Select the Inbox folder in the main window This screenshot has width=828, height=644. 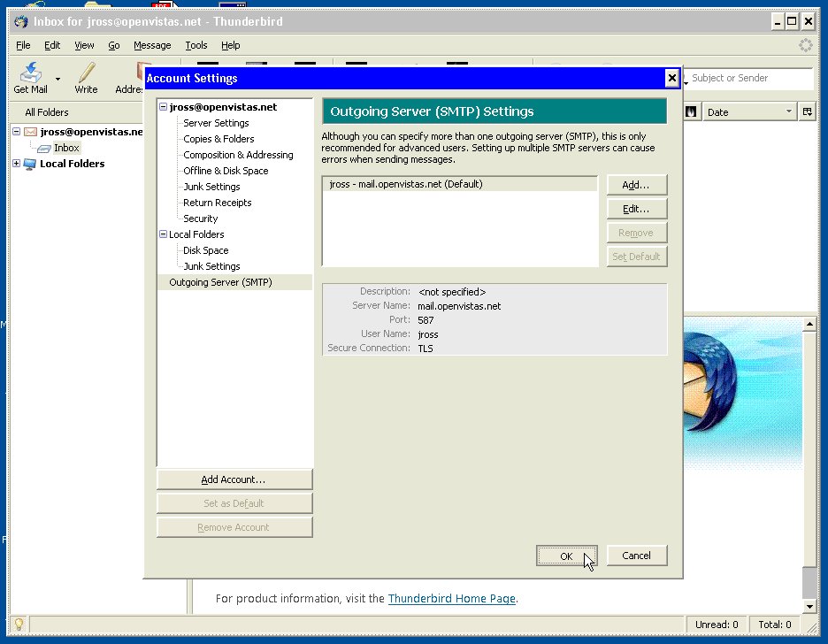click(x=66, y=148)
